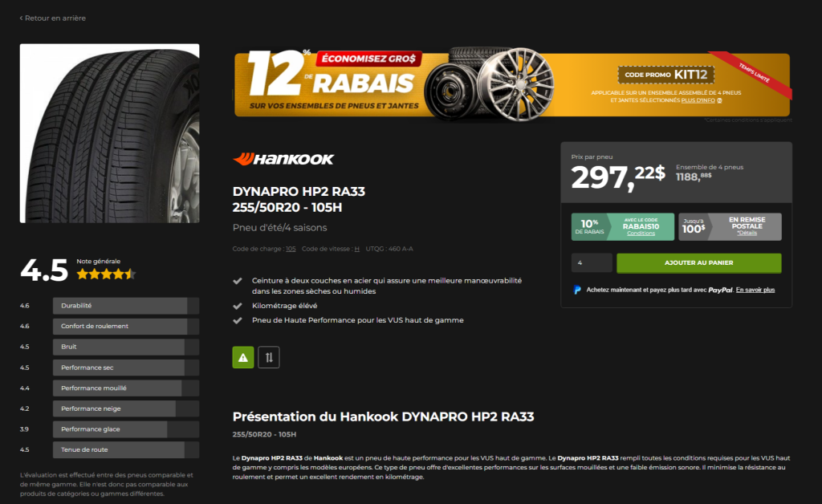Click the Code de charge 105 link

tap(291, 249)
